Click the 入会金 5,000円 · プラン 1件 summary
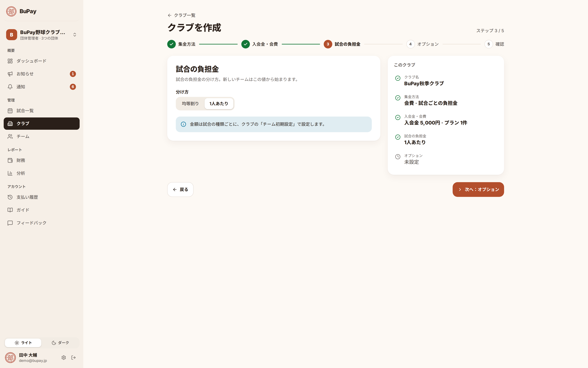 [436, 123]
